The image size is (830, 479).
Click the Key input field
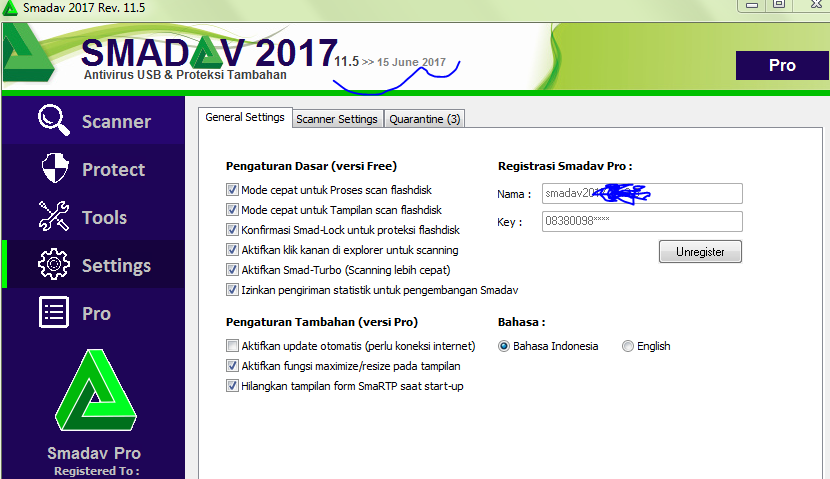(642, 221)
